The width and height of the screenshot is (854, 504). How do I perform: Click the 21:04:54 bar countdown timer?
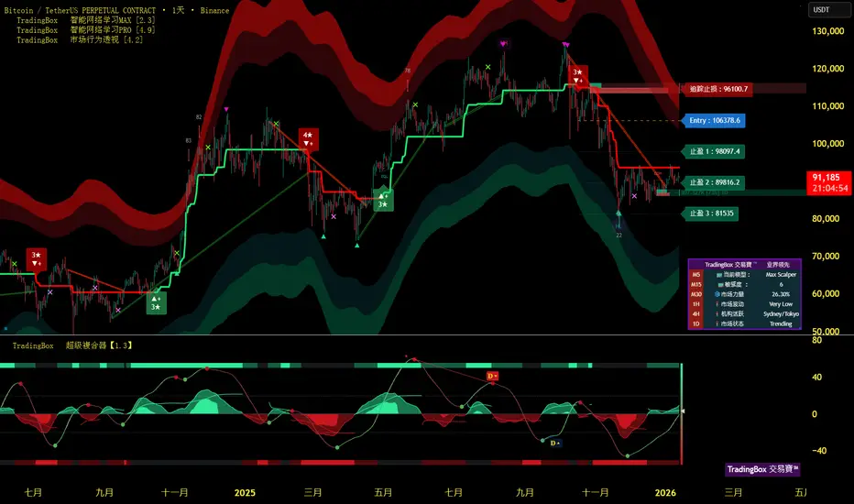829,189
